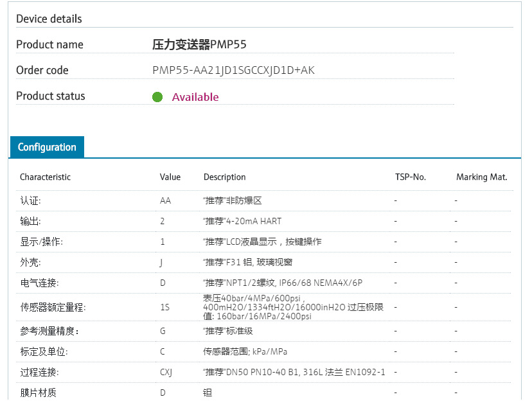Click value CXJ in the 过程连接 row

[168, 372]
